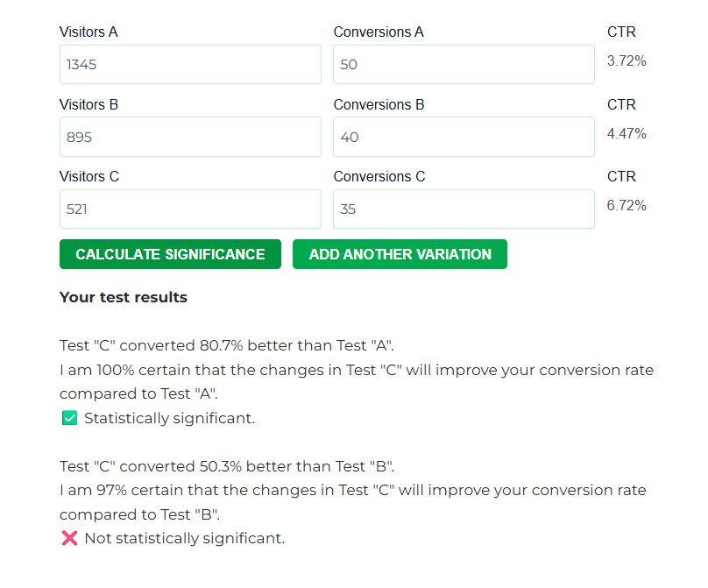This screenshot has height=588, width=708.
Task: Set cursor in Conversions C field
Action: (464, 209)
